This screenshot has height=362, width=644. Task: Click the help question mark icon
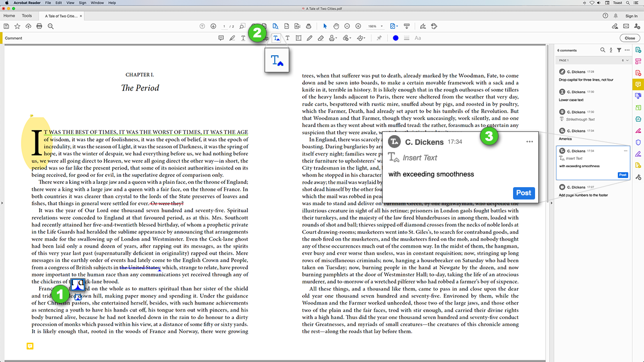pos(605,16)
